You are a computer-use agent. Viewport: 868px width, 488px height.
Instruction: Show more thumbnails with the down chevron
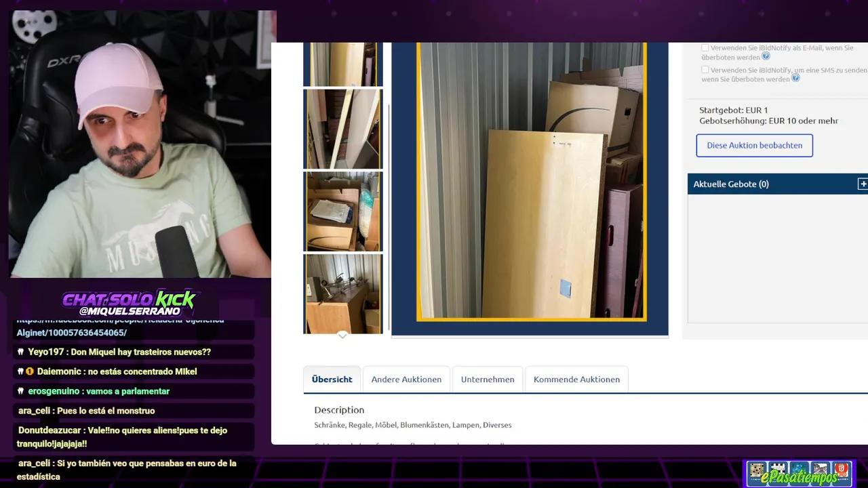[342, 335]
